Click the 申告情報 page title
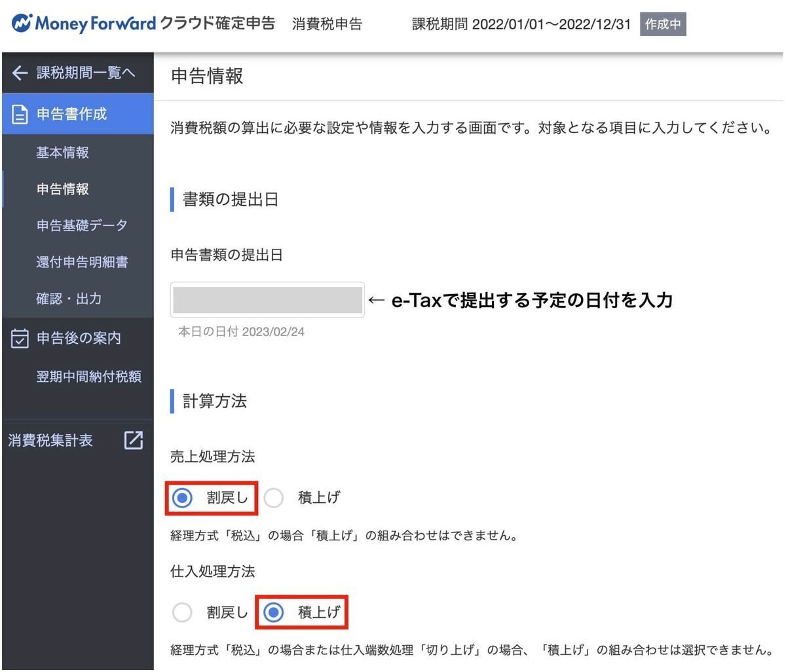The width and height of the screenshot is (786, 672). pos(207,76)
